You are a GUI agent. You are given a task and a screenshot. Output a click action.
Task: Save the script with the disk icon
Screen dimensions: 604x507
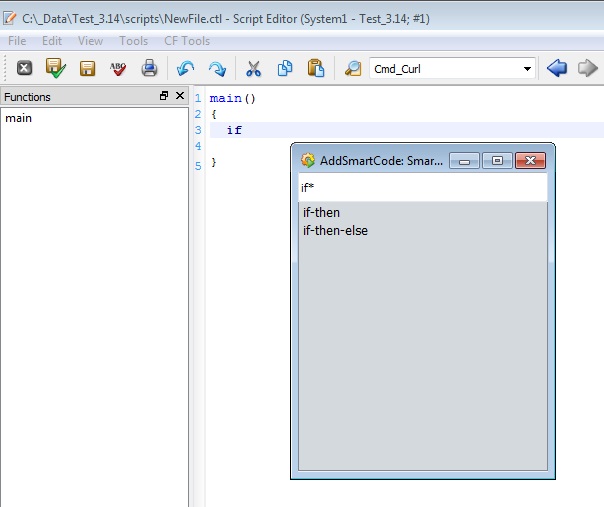(x=87, y=68)
